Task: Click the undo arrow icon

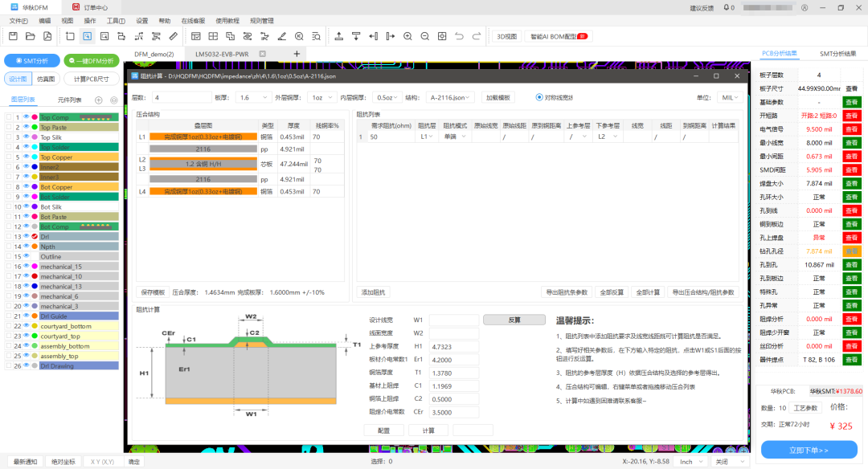Action: click(x=459, y=36)
